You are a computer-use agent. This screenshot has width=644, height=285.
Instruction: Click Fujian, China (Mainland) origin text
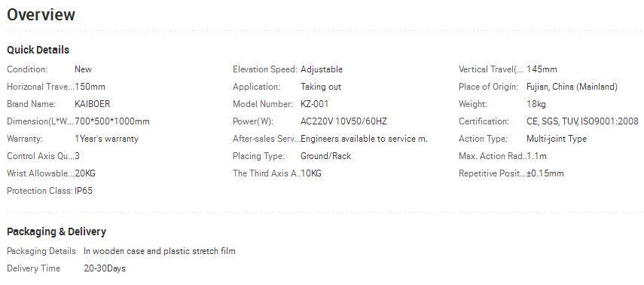click(x=572, y=87)
